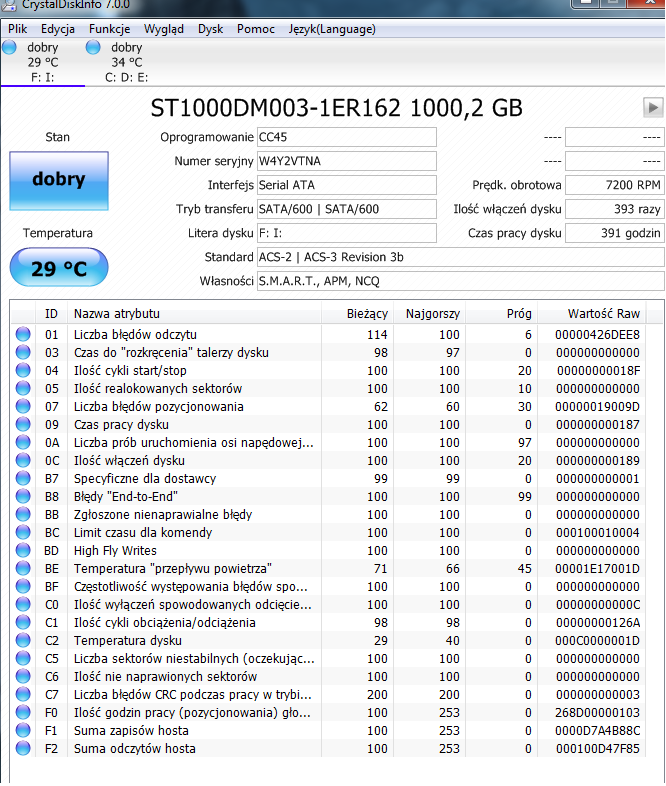The image size is (666, 786).
Task: Click raw value 000100D47F85
Action: [597, 749]
